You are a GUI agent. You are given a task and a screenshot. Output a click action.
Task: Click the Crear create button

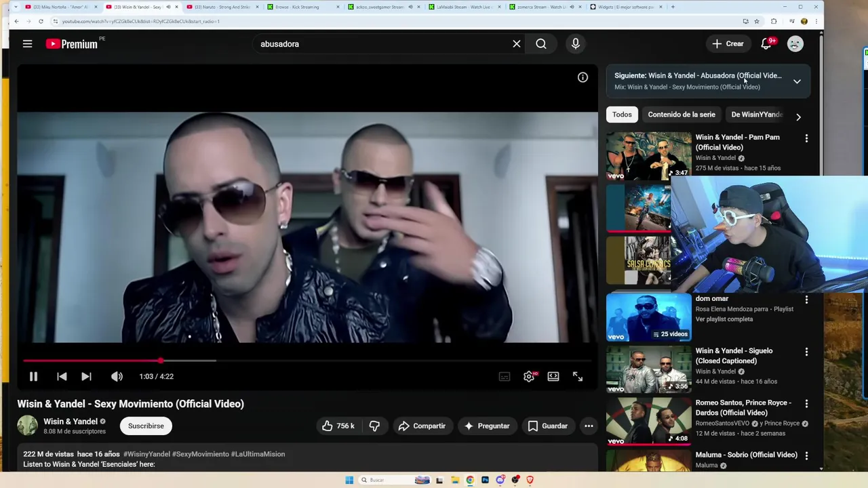coord(728,44)
